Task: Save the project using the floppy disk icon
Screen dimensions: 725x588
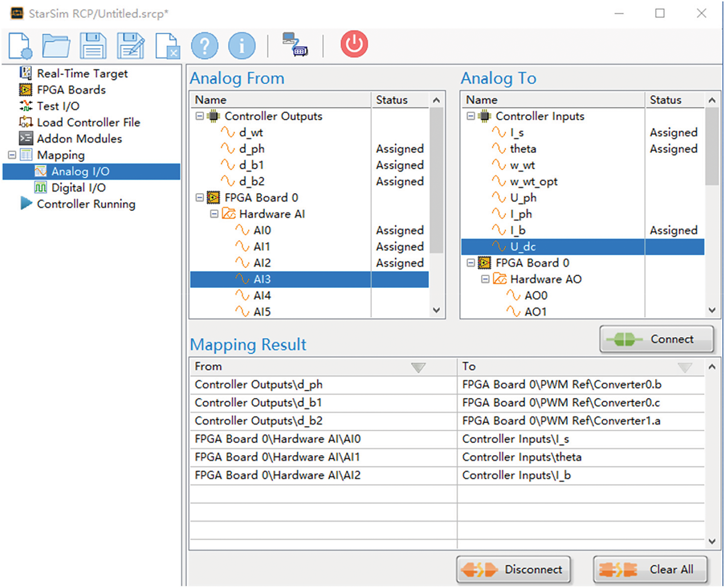Action: (x=93, y=46)
